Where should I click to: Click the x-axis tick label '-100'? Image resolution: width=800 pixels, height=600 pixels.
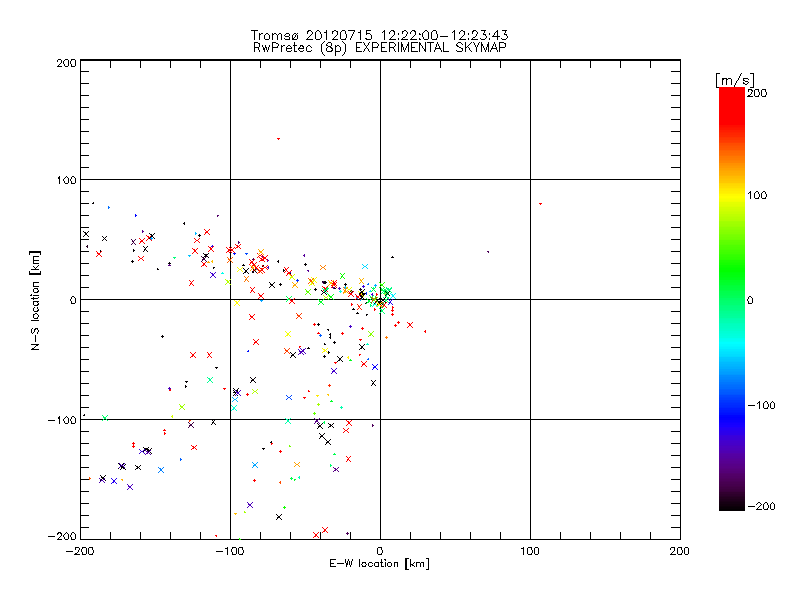pos(230,551)
